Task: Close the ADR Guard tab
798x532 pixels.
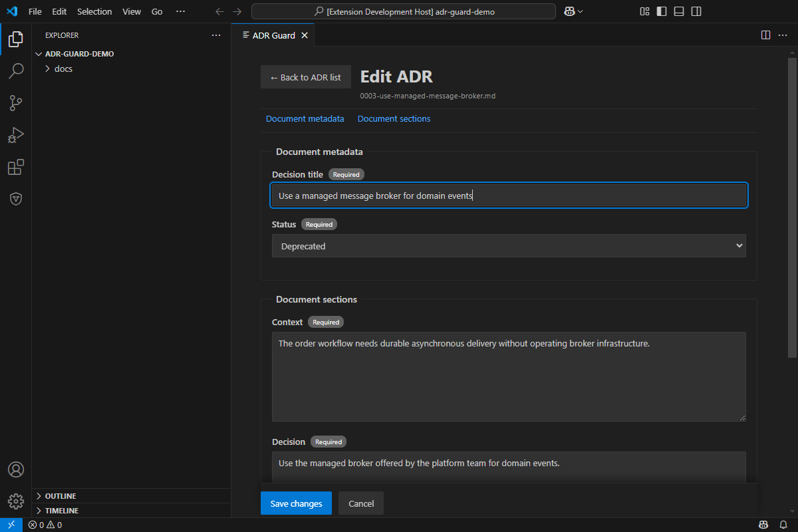Action: (x=305, y=35)
